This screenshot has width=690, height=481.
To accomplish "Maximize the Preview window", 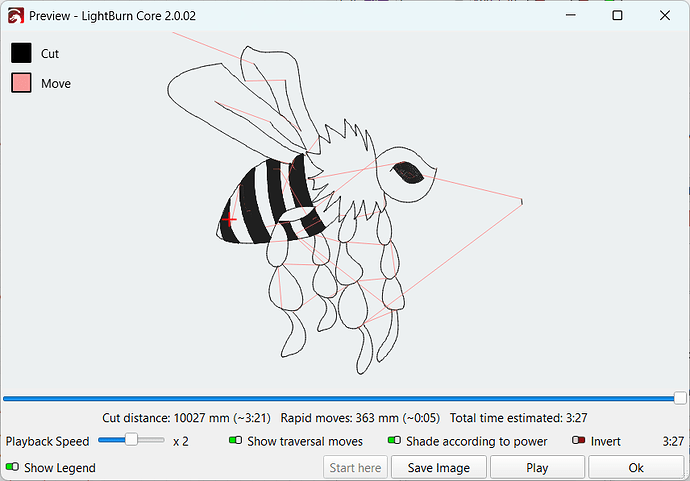I will pos(617,16).
